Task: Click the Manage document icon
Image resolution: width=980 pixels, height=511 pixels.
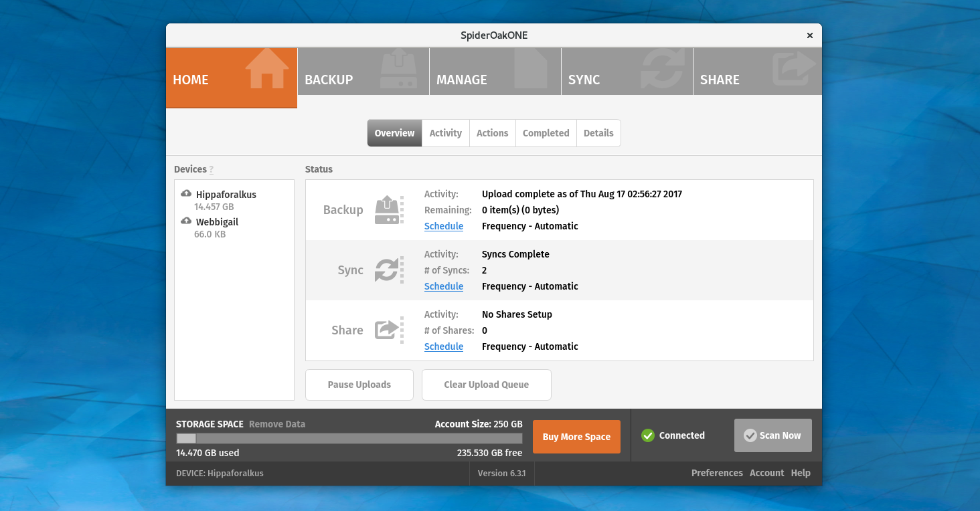Action: (530, 69)
